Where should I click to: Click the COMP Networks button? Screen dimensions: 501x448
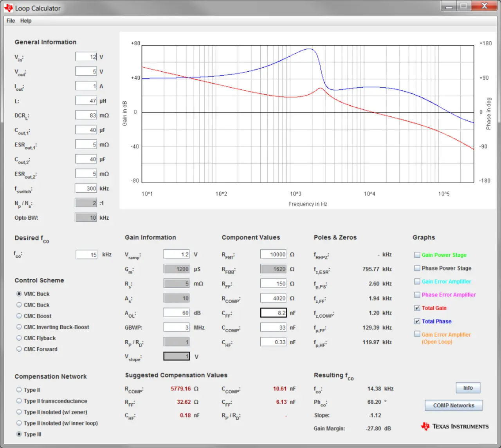tap(453, 406)
